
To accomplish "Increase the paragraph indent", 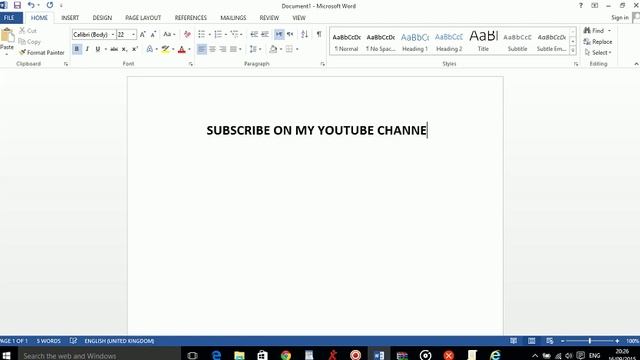I will 265,34.
